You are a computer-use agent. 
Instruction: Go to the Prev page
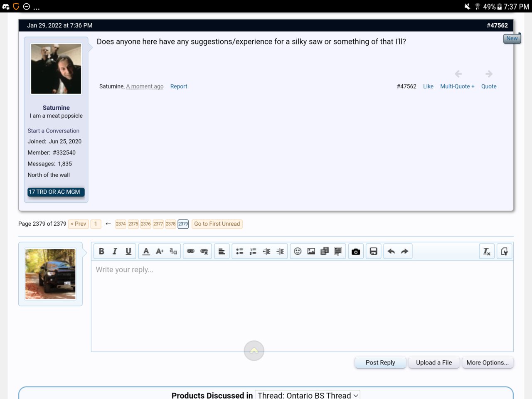(78, 224)
